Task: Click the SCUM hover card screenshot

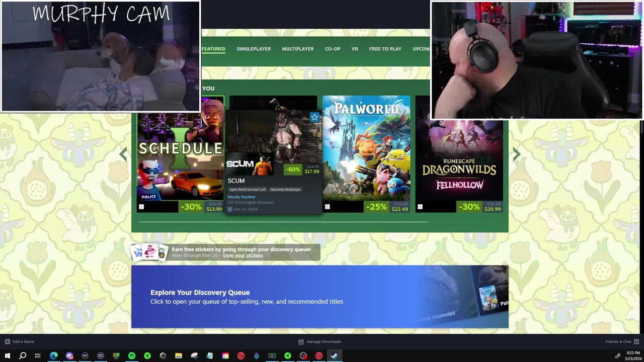Action: point(273,142)
